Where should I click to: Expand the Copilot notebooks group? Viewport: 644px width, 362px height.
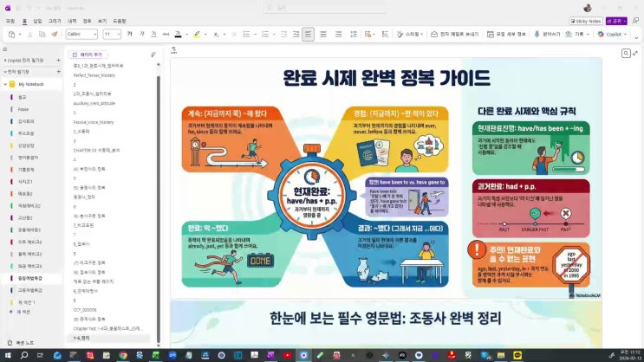(3, 61)
